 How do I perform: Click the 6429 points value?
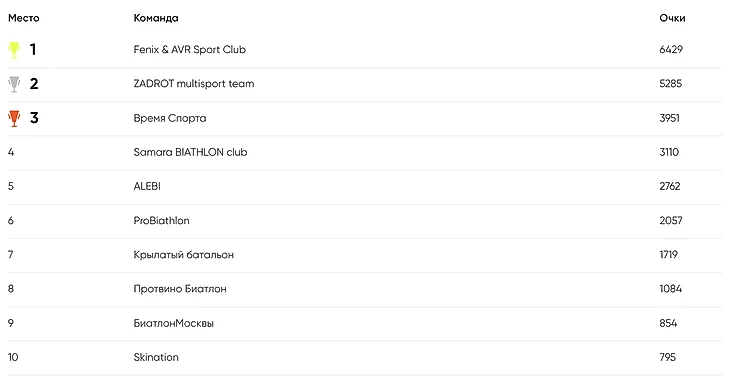pyautogui.click(x=671, y=49)
